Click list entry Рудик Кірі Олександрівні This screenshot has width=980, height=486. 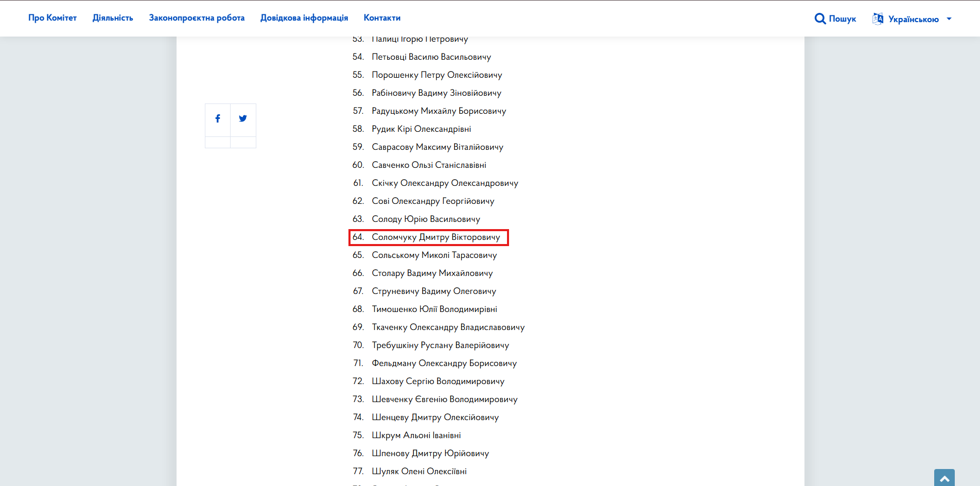point(422,129)
